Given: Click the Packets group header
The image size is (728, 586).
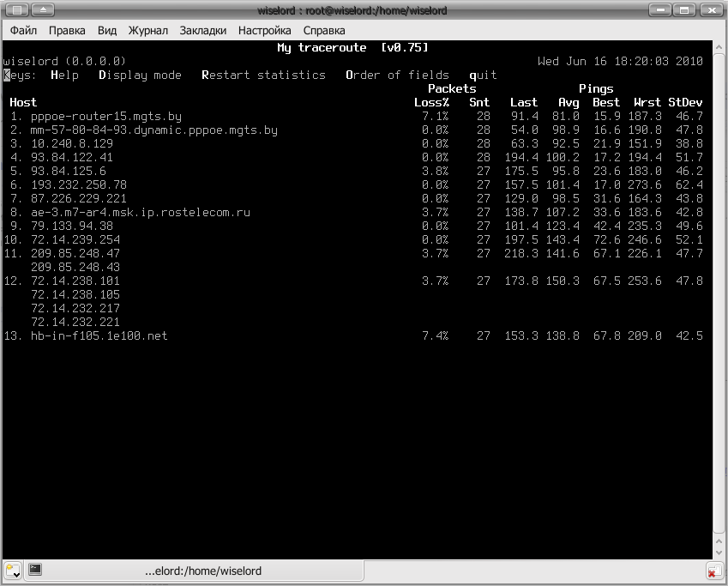Looking at the screenshot, I should 452,88.
